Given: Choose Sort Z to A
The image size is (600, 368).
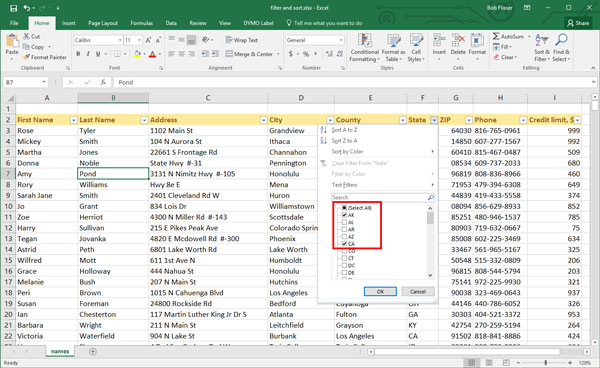Looking at the screenshot, I should (x=344, y=140).
